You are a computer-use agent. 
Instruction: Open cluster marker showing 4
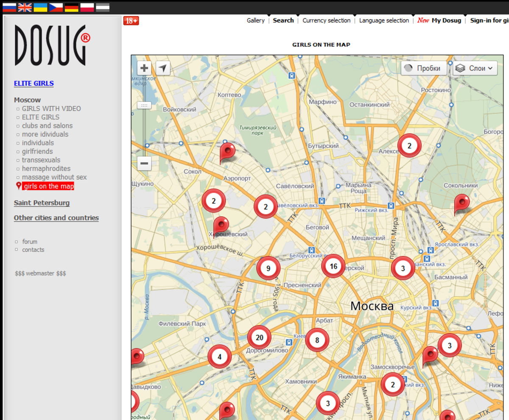pos(219,357)
